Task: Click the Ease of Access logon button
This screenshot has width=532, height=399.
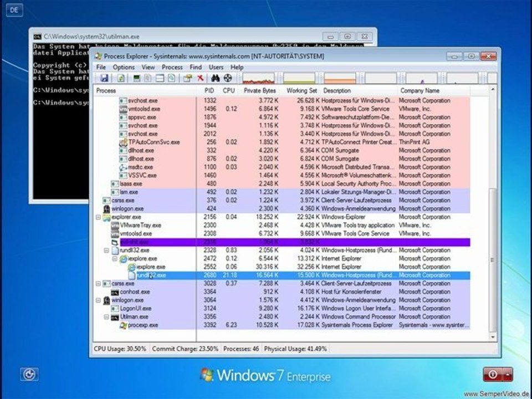Action: 29,374
